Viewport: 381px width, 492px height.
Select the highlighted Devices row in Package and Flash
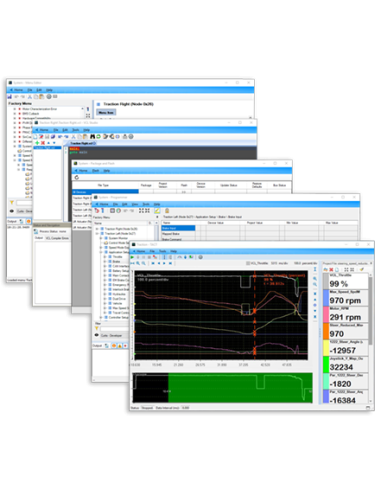(106, 192)
